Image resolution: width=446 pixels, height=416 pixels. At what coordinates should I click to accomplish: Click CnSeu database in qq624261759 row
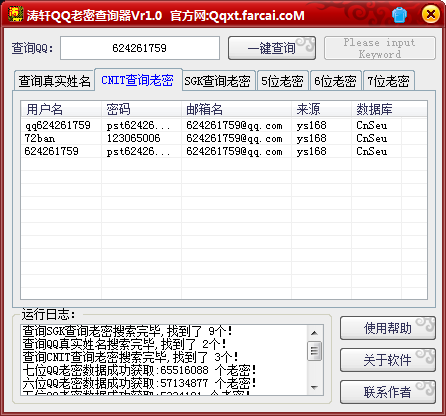(372, 125)
